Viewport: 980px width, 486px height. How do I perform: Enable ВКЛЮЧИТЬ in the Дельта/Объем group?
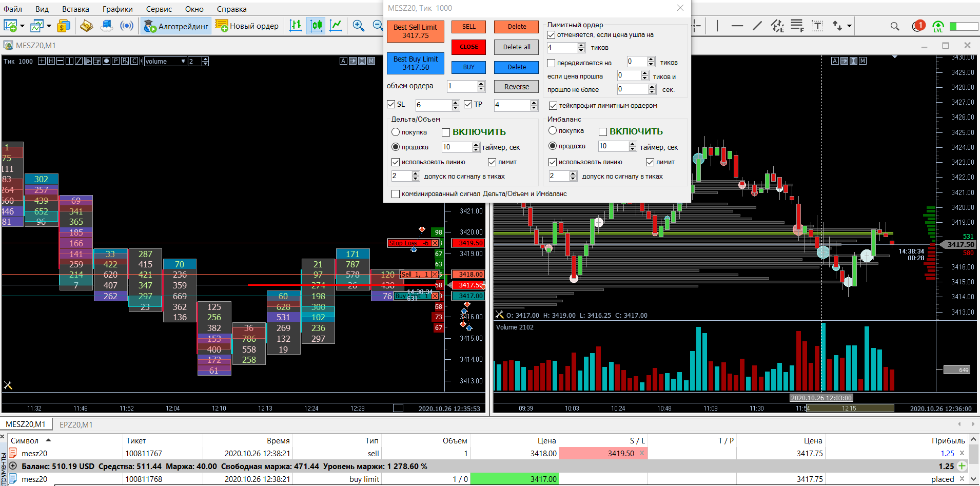446,132
